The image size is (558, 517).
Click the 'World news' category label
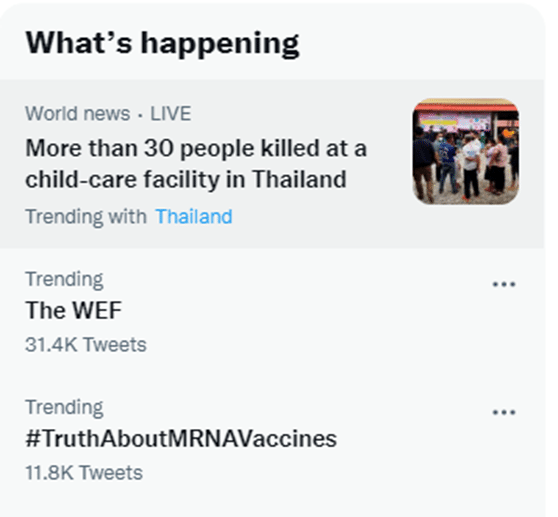(x=78, y=114)
